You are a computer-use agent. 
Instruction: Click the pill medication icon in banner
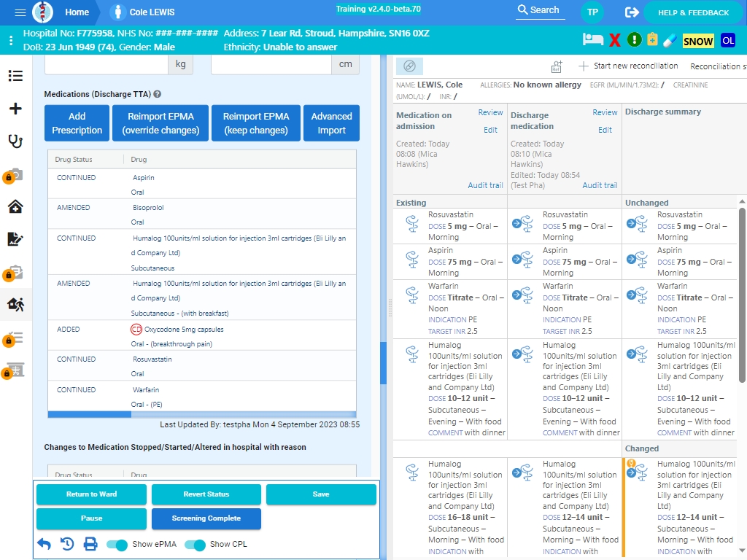pyautogui.click(x=670, y=40)
